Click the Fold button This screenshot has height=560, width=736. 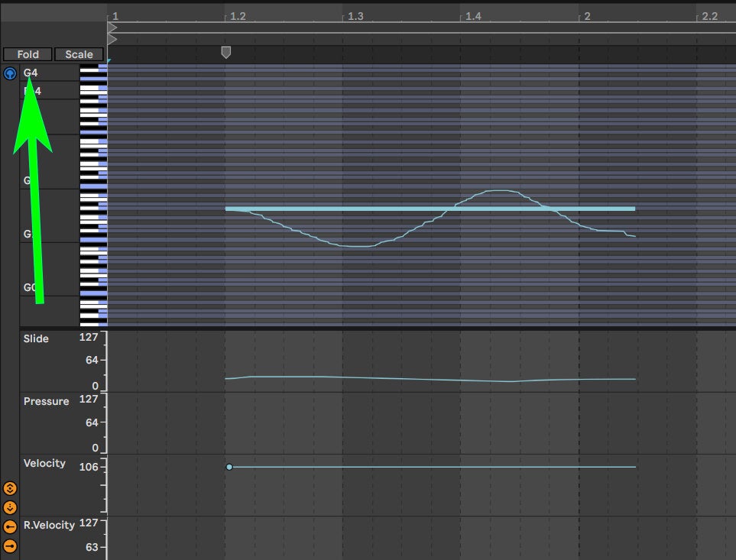click(28, 54)
